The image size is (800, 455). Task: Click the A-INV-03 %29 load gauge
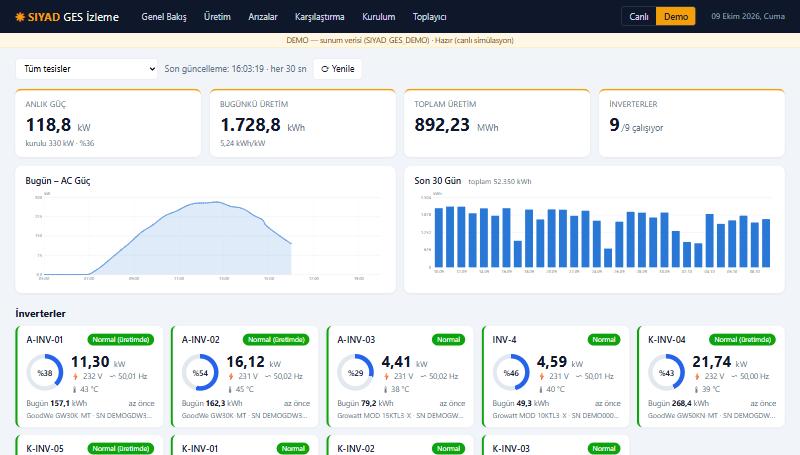tap(356, 372)
